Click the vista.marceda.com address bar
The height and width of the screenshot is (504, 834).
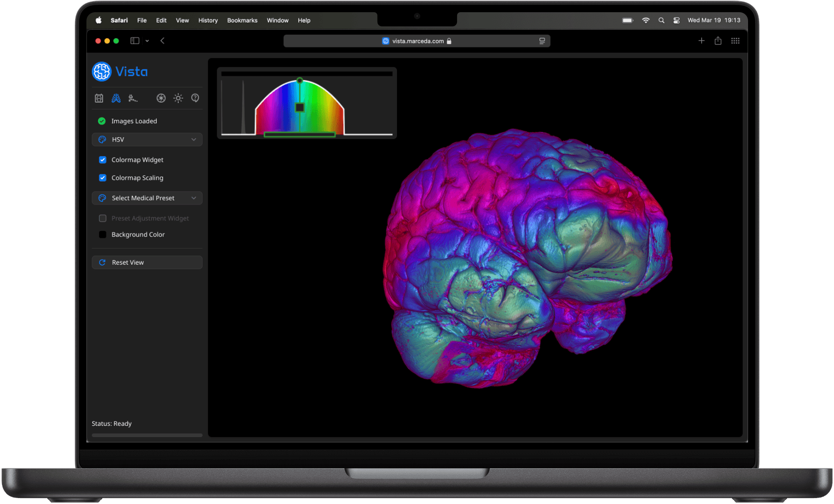point(417,41)
